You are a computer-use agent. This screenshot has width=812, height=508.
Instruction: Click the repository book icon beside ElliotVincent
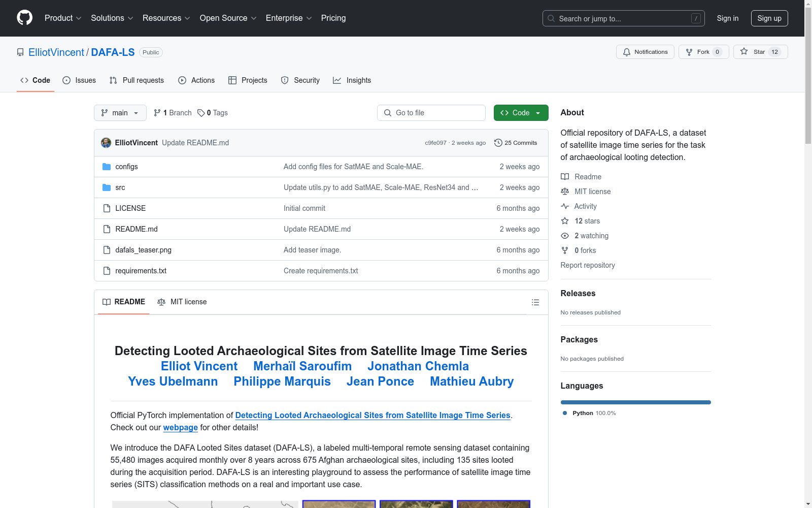click(x=20, y=52)
